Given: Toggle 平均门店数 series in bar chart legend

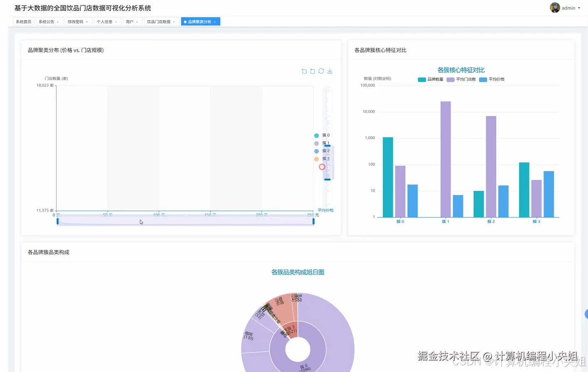Looking at the screenshot, I should (461, 79).
